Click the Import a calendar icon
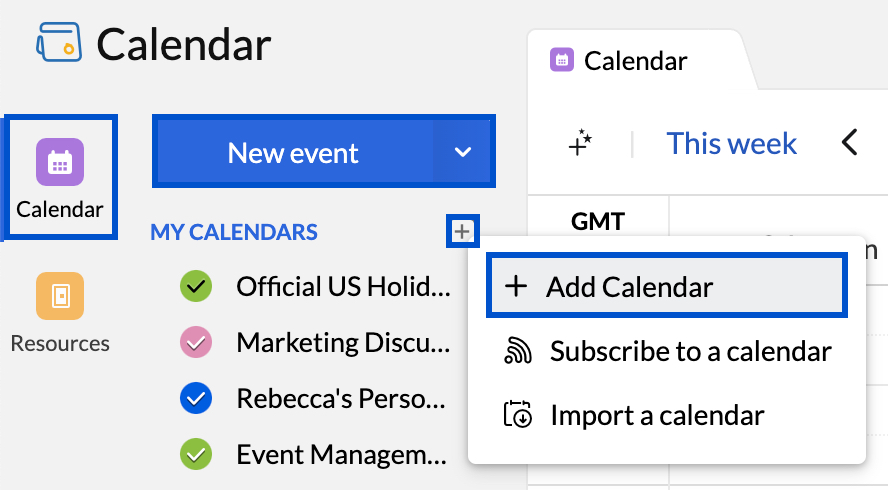 [x=517, y=415]
